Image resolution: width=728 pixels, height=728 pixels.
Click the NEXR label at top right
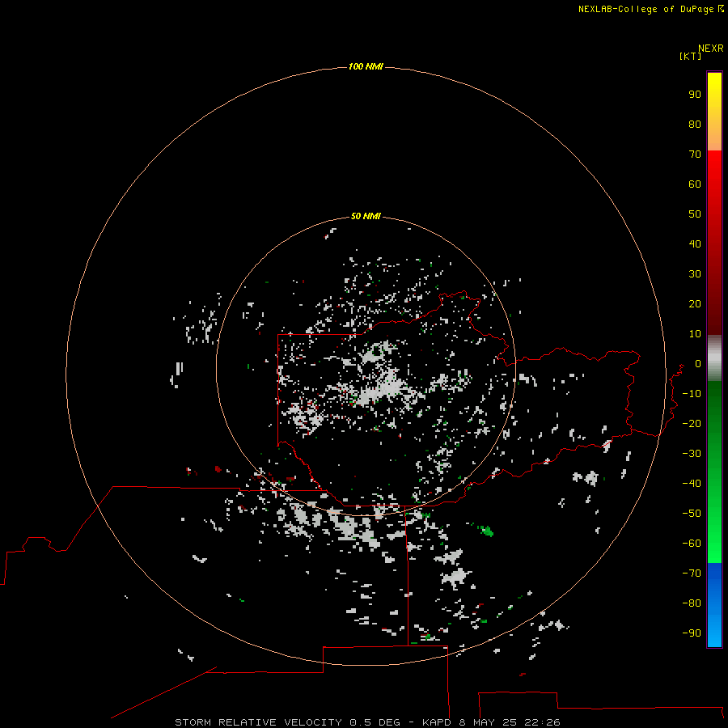tap(711, 49)
